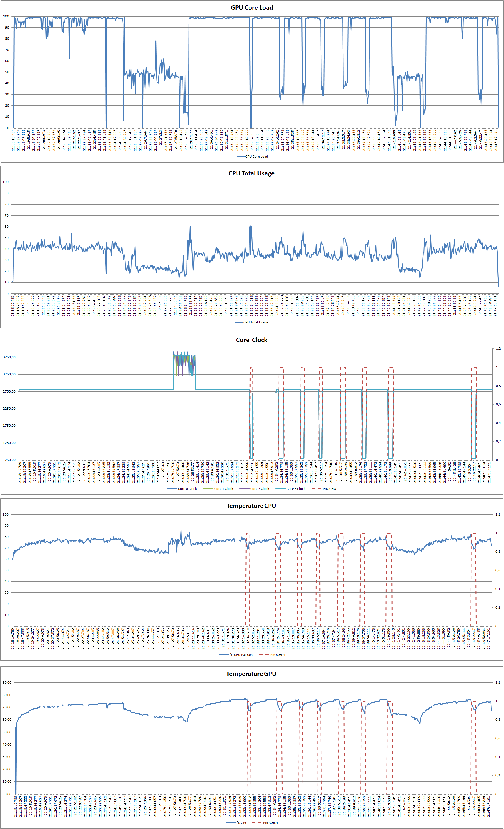Select the "GPU Core Load" chart title
Screen dimensions: 504x829
pos(252,8)
